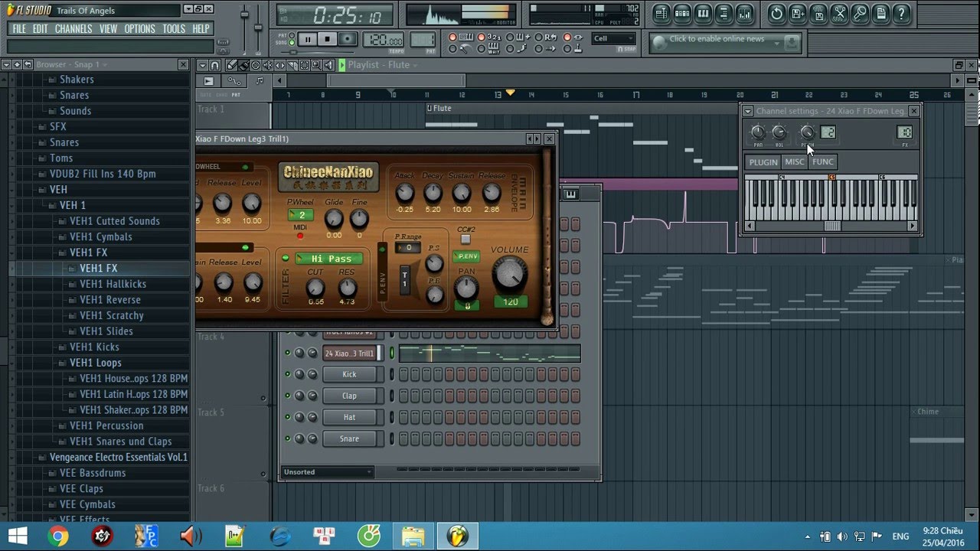Click the Kick channel button
980x551 pixels.
349,374
